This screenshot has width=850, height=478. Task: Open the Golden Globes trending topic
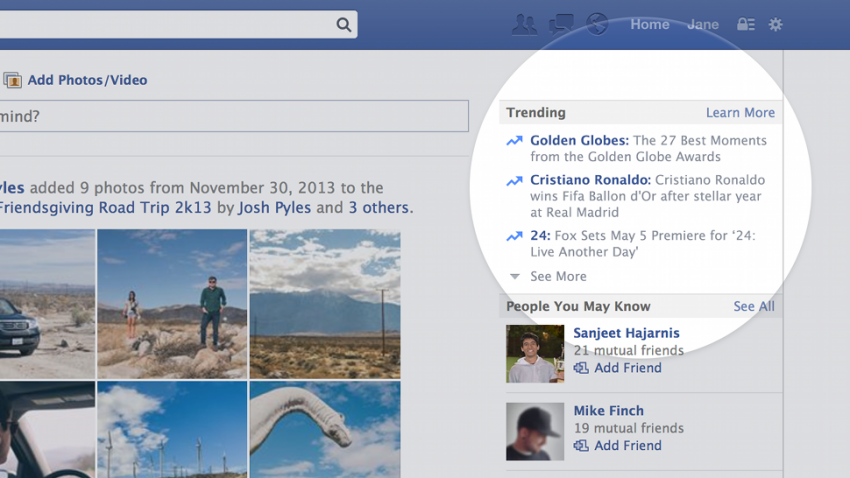[579, 141]
